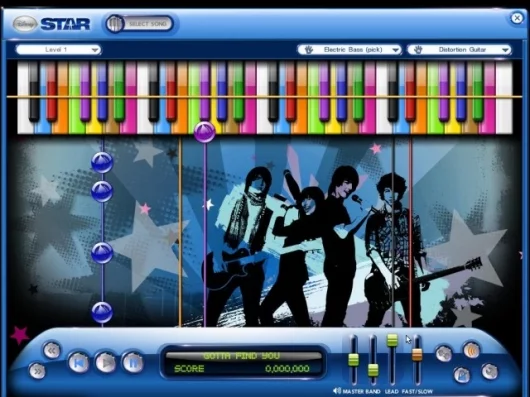Click the Disney Star logo

[x=52, y=24]
